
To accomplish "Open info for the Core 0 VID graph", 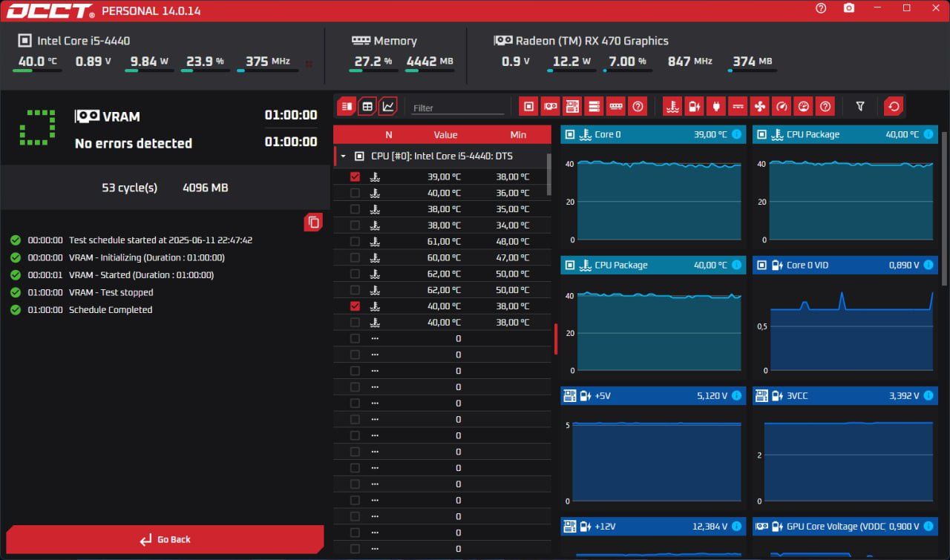I will point(928,265).
